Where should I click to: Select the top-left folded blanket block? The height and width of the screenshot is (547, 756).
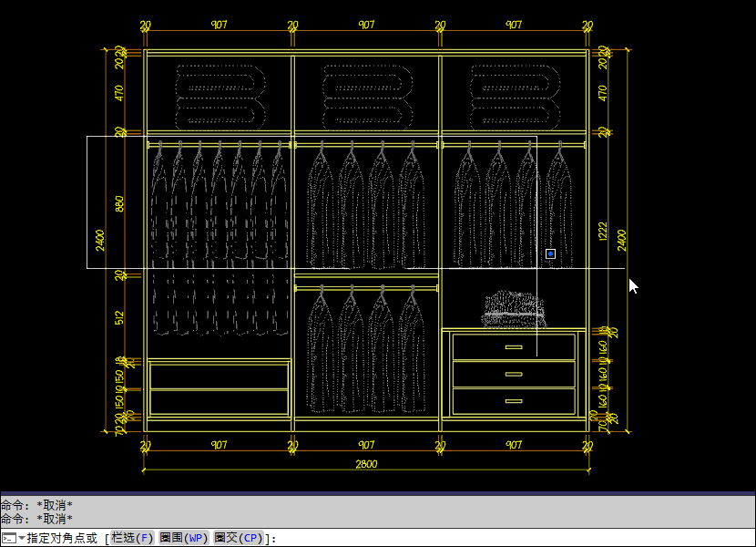click(x=220, y=96)
